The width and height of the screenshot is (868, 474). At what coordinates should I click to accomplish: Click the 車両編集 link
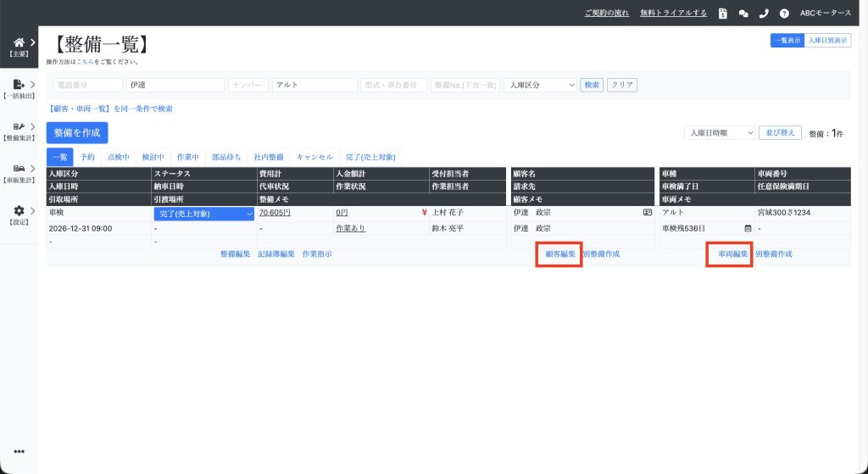coord(733,254)
